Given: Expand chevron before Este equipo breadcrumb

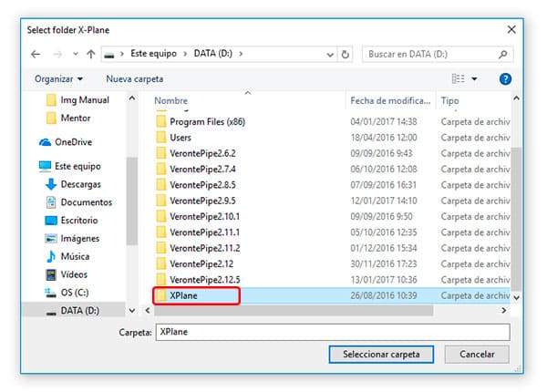Looking at the screenshot, I should click(x=122, y=54).
